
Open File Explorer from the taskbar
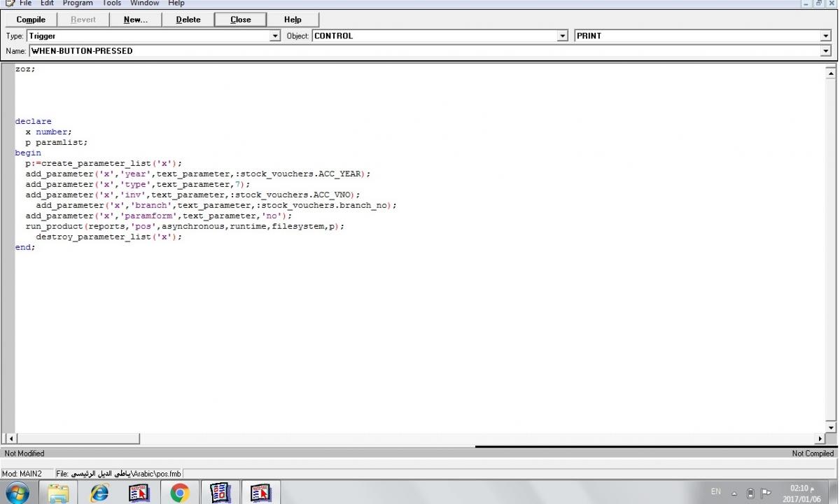point(59,493)
